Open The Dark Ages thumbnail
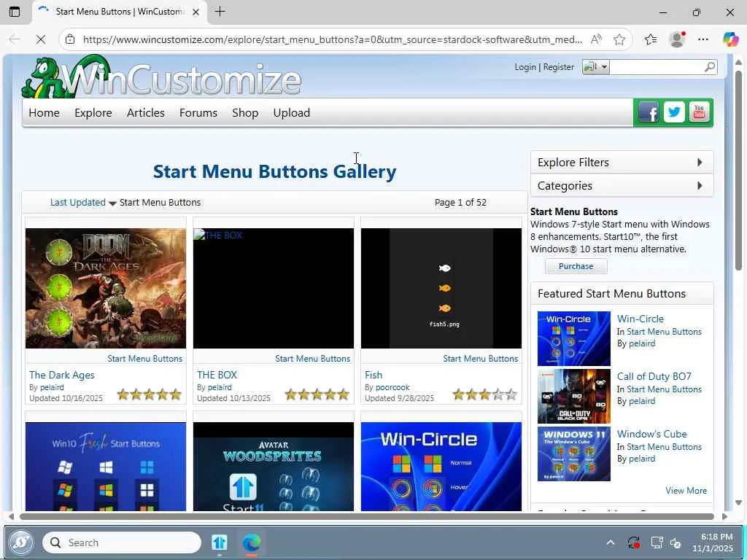 (106, 288)
